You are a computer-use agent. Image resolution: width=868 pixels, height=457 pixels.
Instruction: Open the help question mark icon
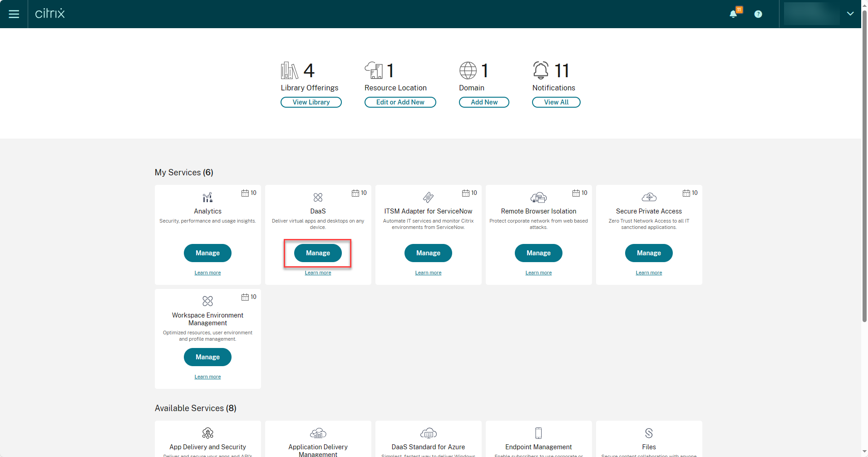[x=758, y=14]
